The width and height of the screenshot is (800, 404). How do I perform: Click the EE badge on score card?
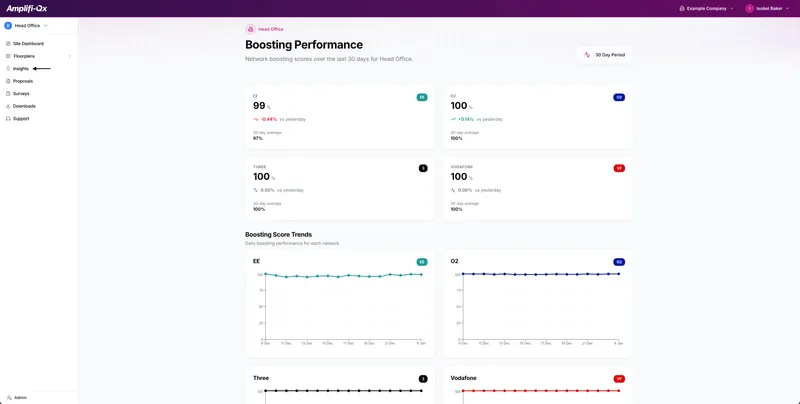(422, 97)
